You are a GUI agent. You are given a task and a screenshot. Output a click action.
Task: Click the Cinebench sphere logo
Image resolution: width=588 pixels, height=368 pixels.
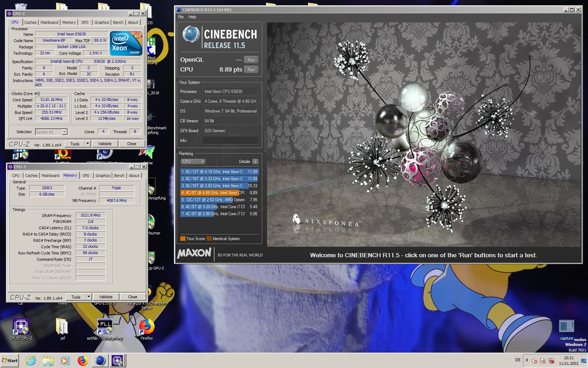pyautogui.click(x=191, y=35)
